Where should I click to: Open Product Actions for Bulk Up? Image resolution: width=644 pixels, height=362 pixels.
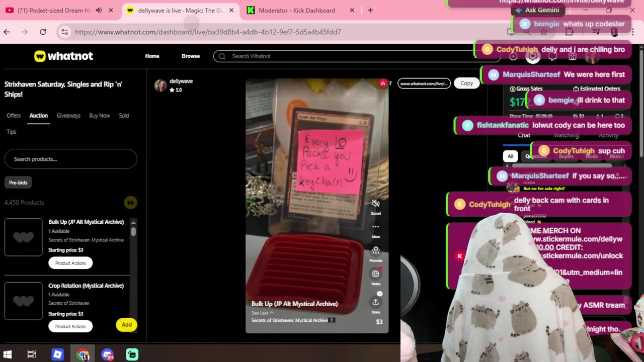coord(70,263)
